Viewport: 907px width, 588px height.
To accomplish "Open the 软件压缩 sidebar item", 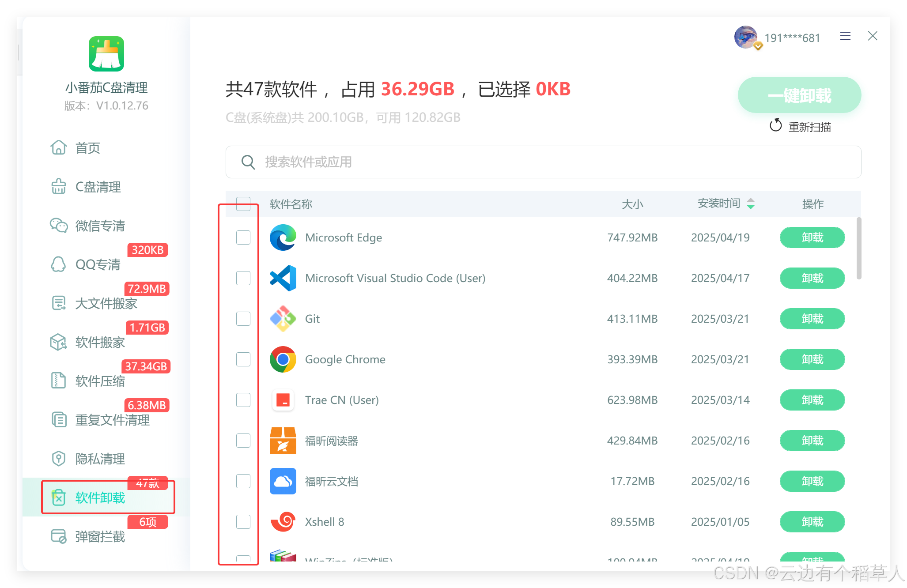I will click(x=100, y=381).
